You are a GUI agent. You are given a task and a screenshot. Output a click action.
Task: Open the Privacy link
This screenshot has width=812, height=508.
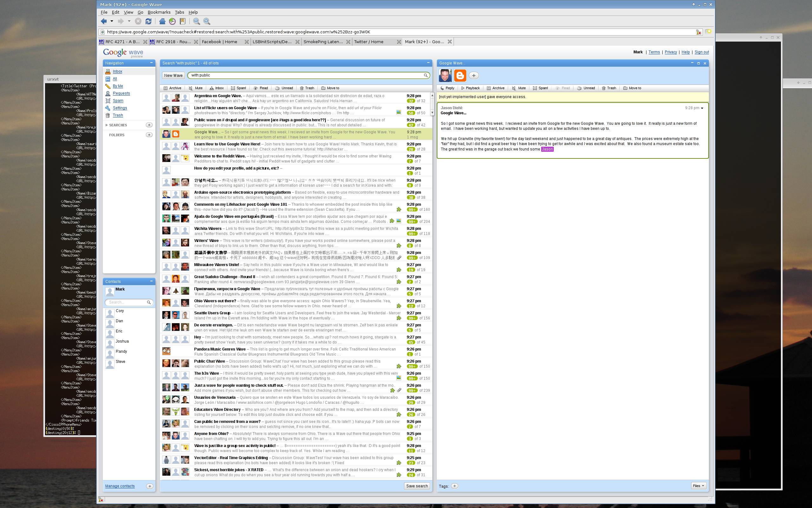pyautogui.click(x=671, y=52)
